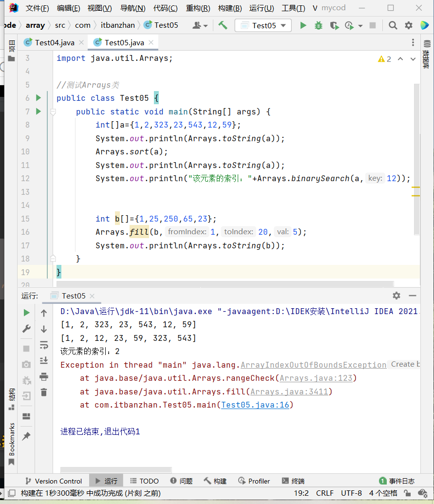The image size is (434, 504).
Task: Open the 运行(U) menu
Action: (262, 8)
